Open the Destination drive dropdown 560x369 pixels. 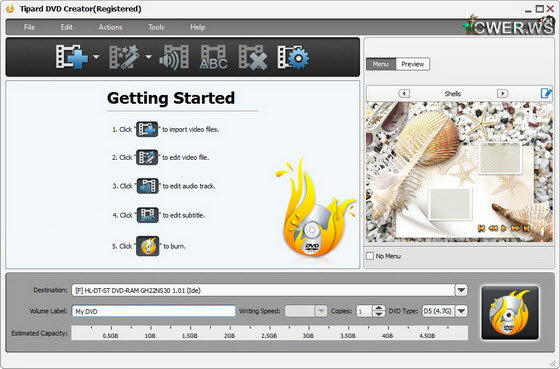coord(461,290)
